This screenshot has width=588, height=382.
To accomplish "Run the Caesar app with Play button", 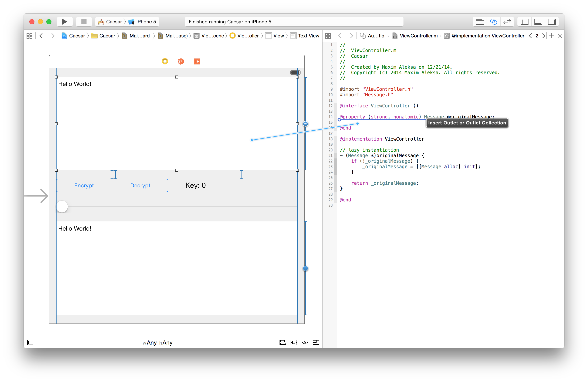I will pyautogui.click(x=64, y=22).
